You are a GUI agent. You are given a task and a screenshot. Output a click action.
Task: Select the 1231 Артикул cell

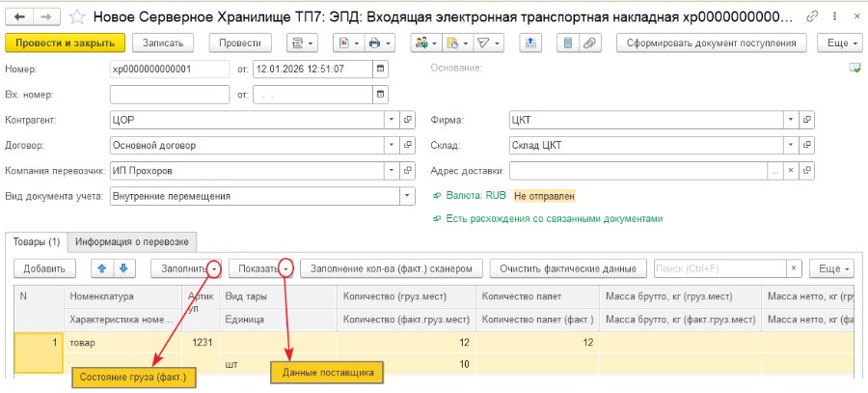pyautogui.click(x=201, y=343)
